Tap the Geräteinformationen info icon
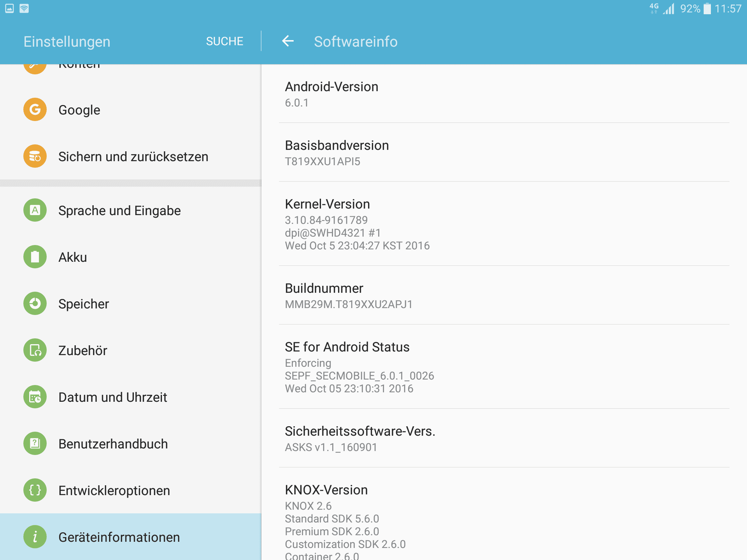 35,537
